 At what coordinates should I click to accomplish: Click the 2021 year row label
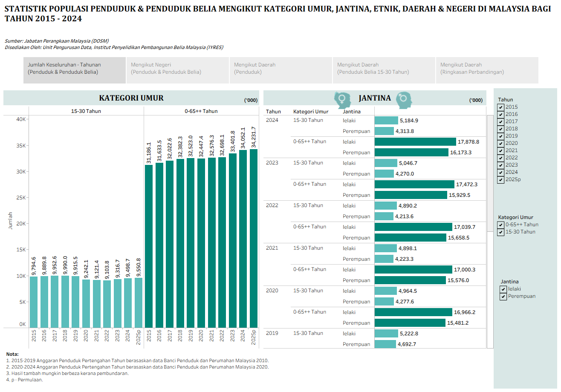tap(272, 248)
